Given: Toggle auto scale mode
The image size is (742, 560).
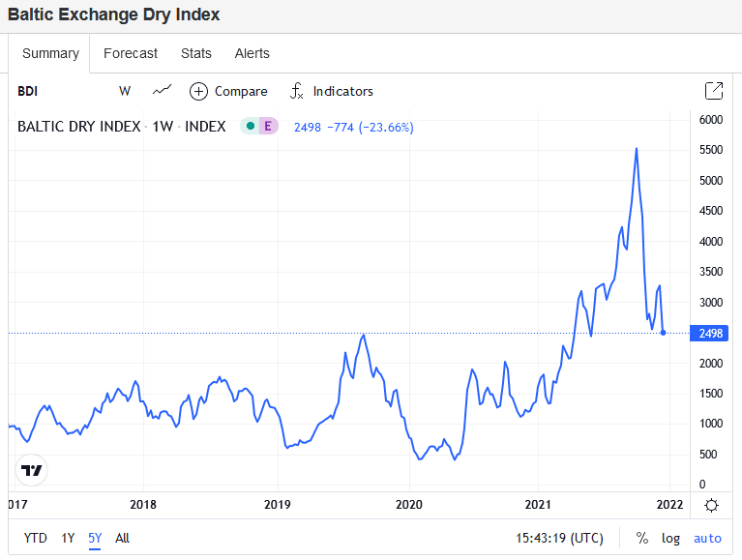Looking at the screenshot, I should (707, 539).
